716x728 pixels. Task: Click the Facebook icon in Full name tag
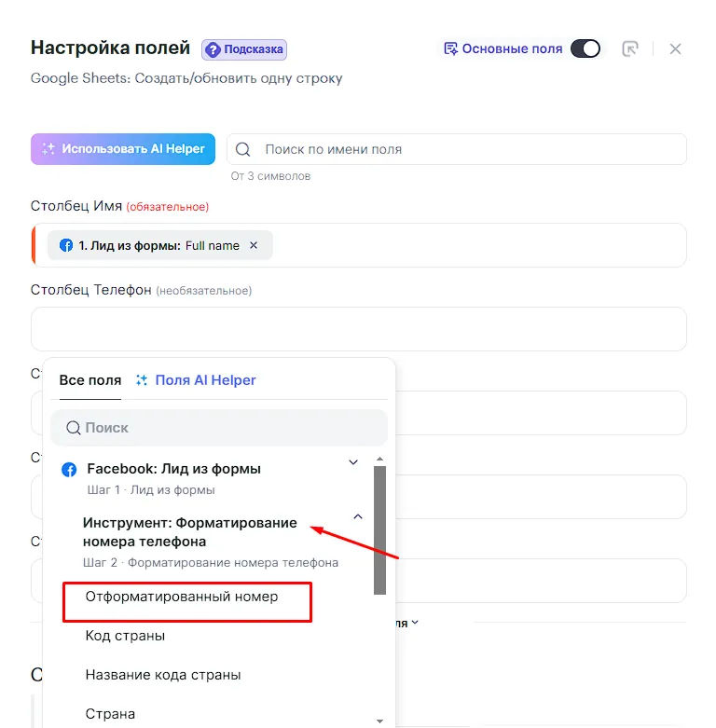66,246
